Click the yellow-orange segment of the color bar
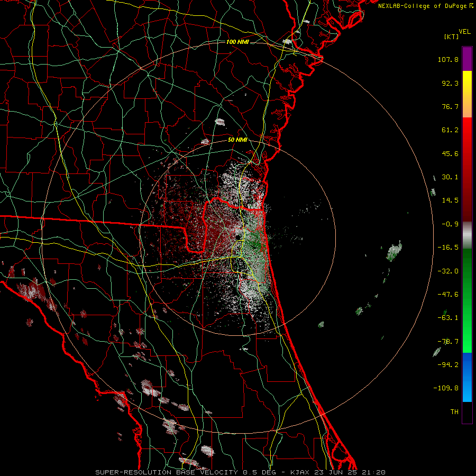The height and width of the screenshot is (476, 476). [x=467, y=94]
